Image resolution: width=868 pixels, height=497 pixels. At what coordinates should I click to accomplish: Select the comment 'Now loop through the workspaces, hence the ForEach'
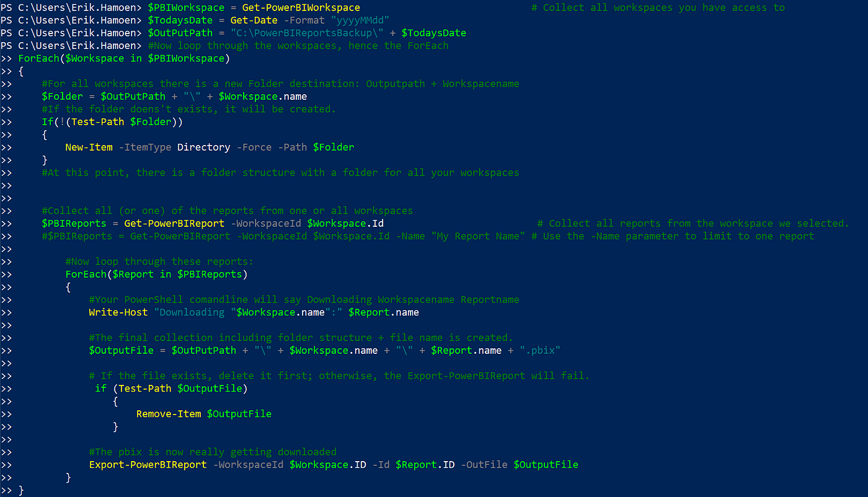click(x=298, y=45)
